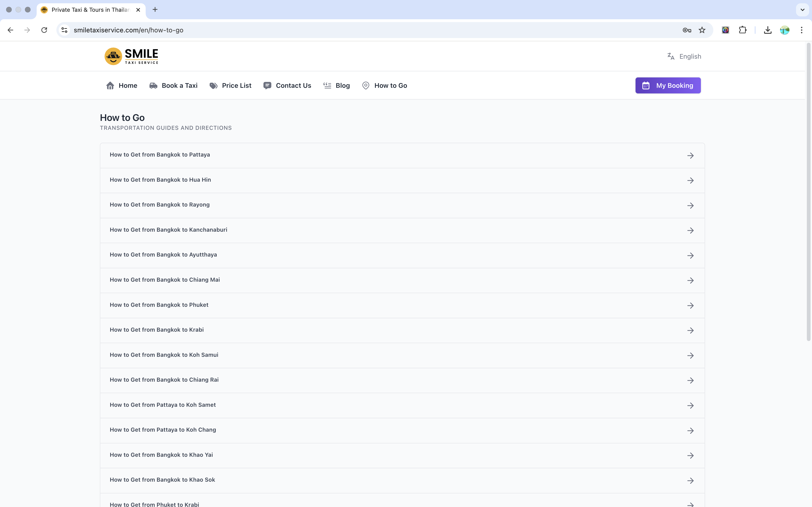
Task: Open Chrome three-dot menu
Action: pos(802,30)
